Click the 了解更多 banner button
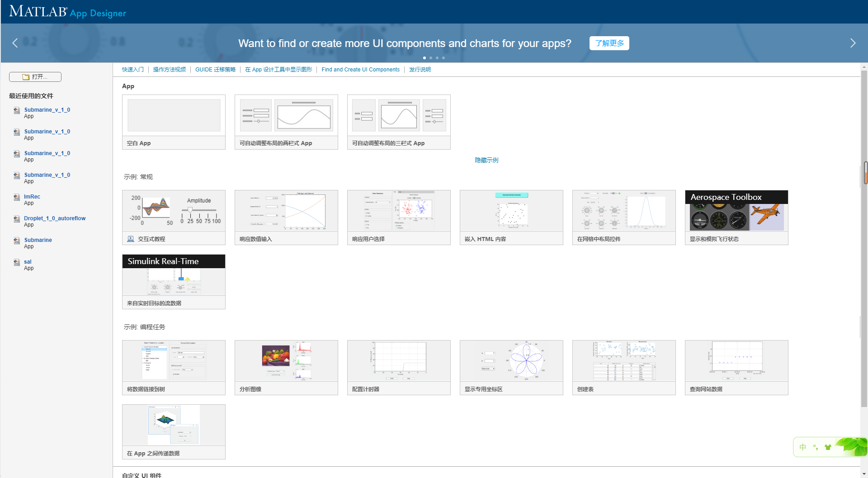The image size is (868, 478). point(609,43)
